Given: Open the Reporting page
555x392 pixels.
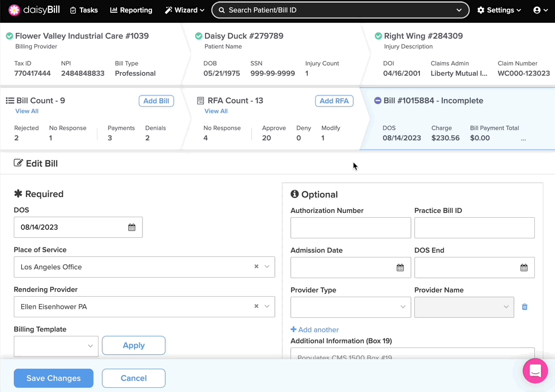Looking at the screenshot, I should point(131,10).
